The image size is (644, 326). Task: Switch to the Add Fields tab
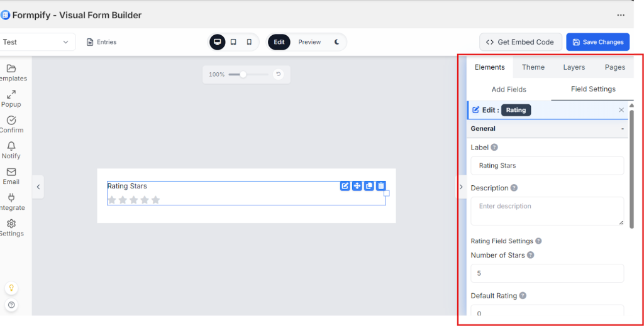(x=509, y=89)
